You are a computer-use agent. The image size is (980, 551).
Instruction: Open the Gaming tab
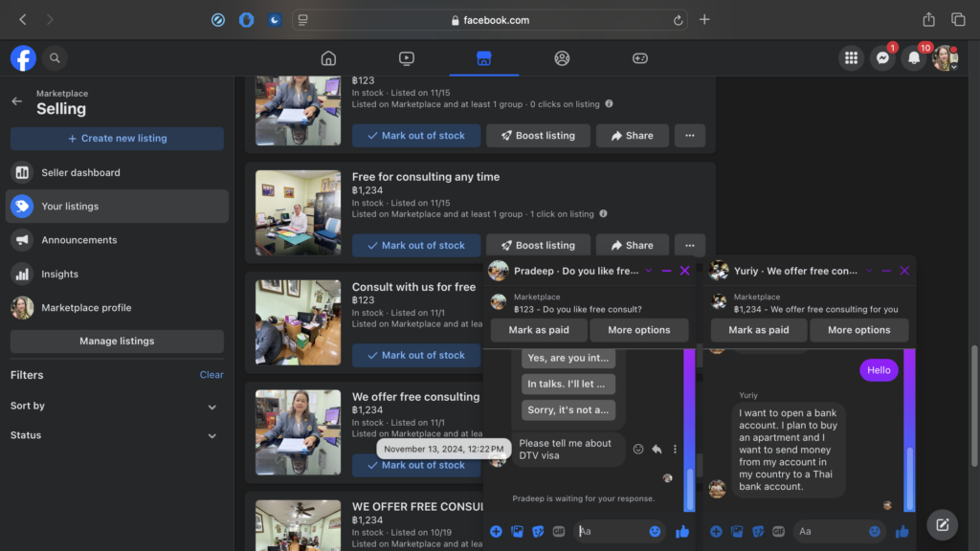pos(640,58)
